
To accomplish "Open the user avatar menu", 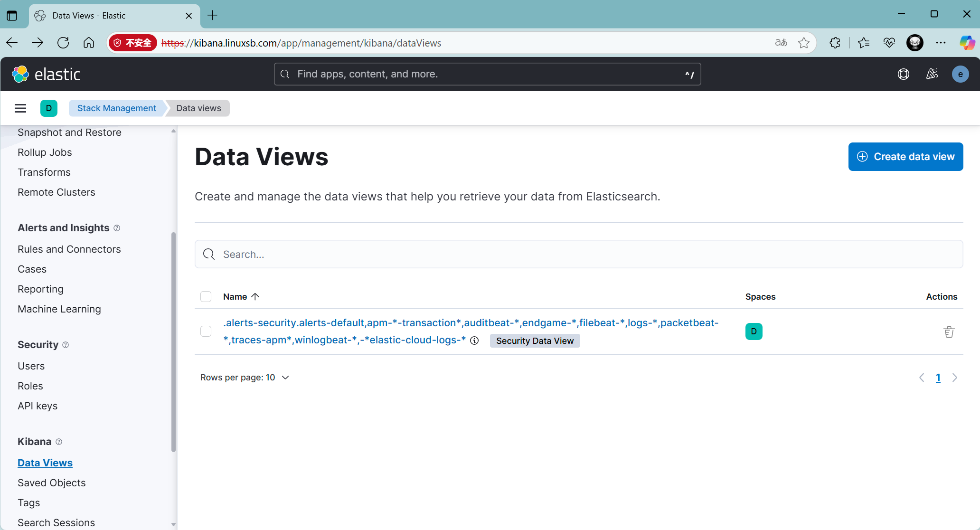I will [x=960, y=74].
